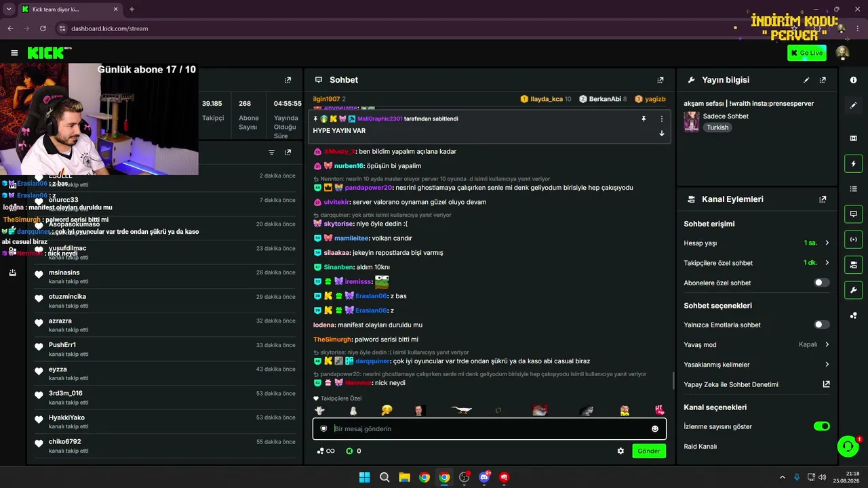The image size is (868, 488).
Task: Open the video clip icon in sidebar
Action: click(x=853, y=138)
